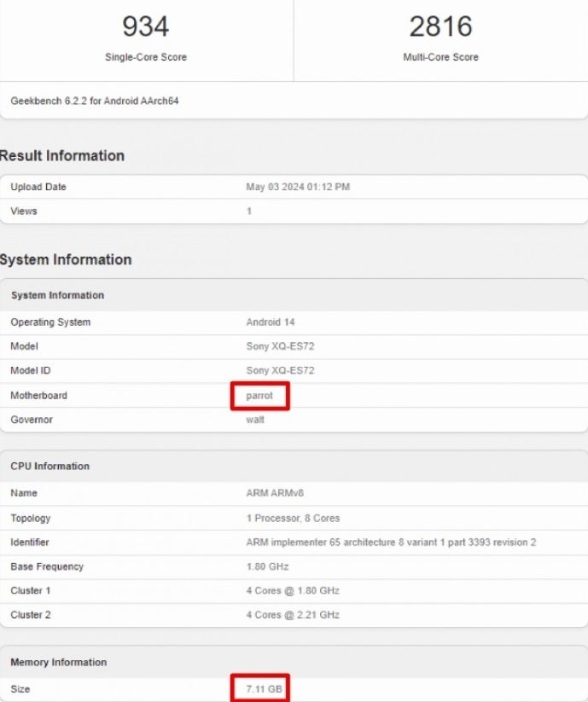The image size is (588, 702).
Task: Select the multi-core score value 2816
Action: coord(440,26)
